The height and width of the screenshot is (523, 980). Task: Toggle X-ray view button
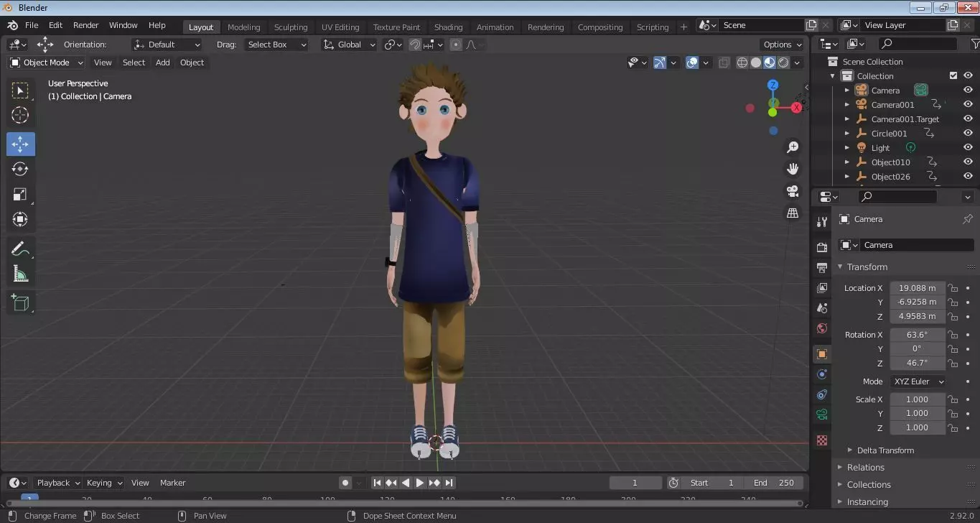pyautogui.click(x=724, y=63)
